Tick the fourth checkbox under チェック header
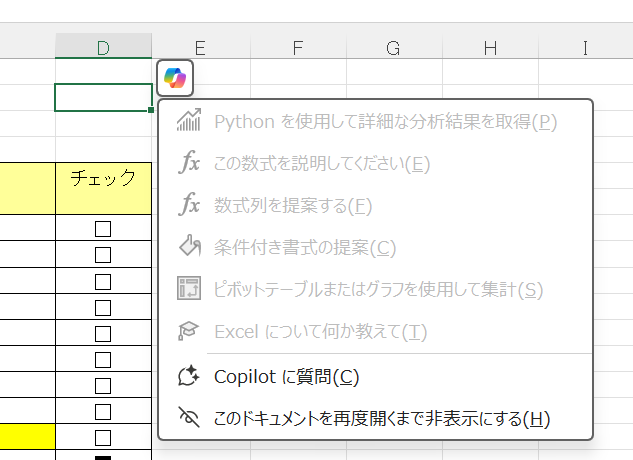Viewport: 633px width, 460px height. pos(103,308)
